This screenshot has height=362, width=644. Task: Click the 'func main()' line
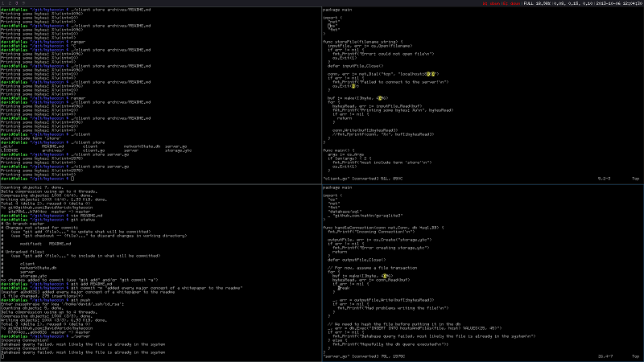tap(338, 150)
